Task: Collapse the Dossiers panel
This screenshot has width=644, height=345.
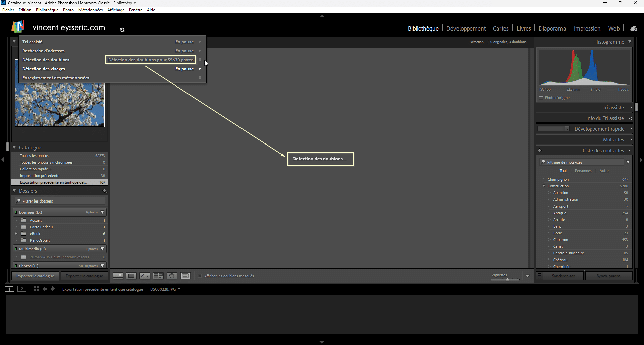Action: (14, 191)
